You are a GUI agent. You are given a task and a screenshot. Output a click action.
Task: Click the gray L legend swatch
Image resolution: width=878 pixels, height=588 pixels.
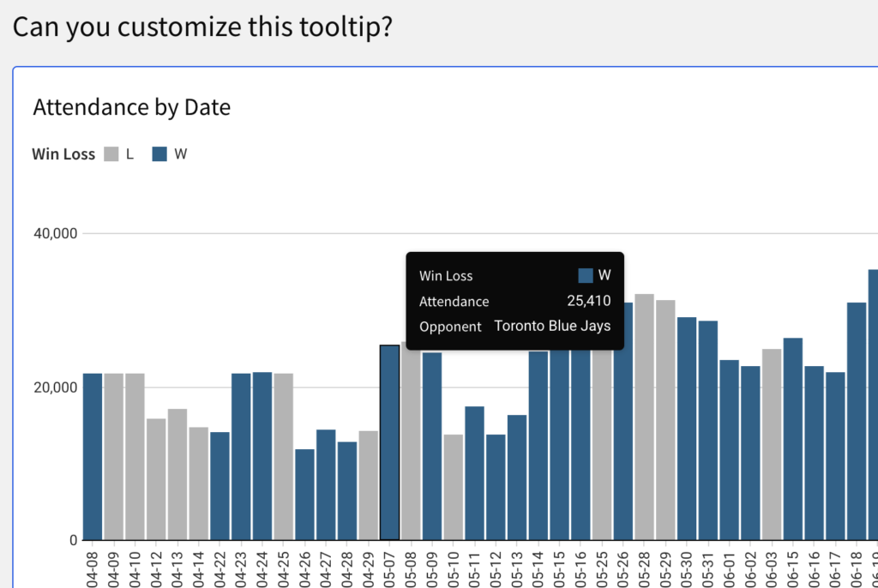coord(111,154)
